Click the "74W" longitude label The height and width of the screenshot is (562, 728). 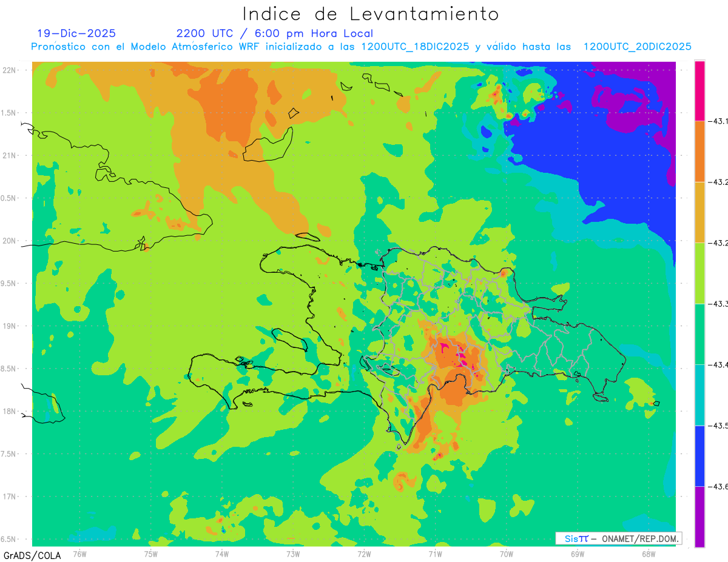point(222,553)
